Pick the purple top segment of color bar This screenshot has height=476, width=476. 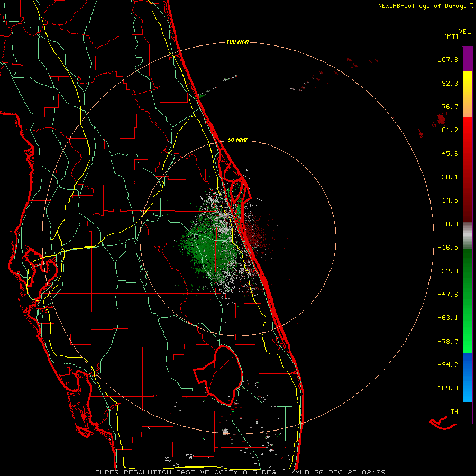click(467, 59)
